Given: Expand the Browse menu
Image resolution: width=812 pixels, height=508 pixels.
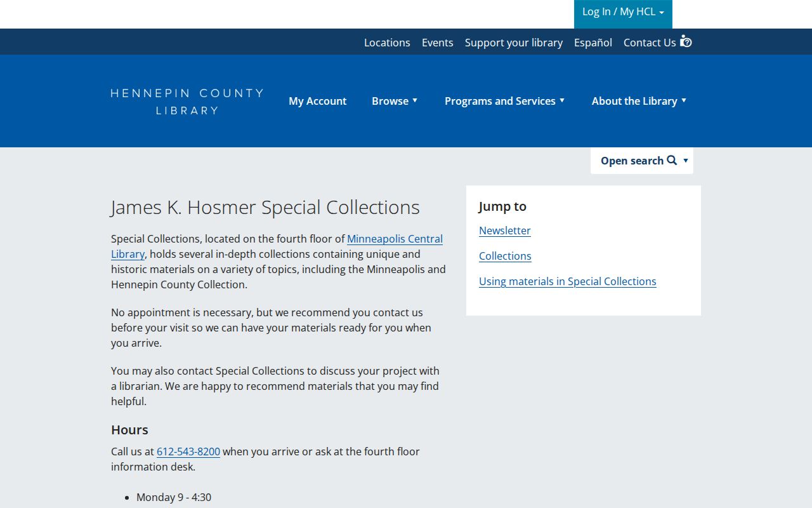Looking at the screenshot, I should coord(395,101).
